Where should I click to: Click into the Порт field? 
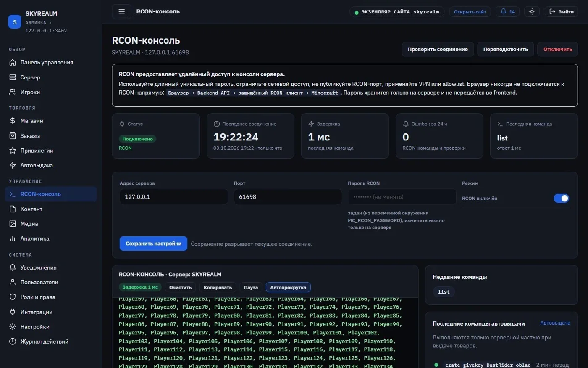click(288, 197)
